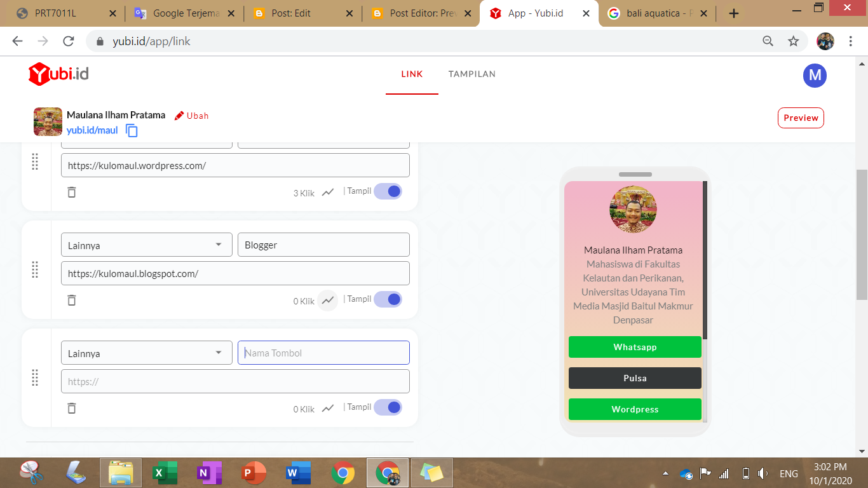Click Chrome profile avatar icon
868x488 pixels.
pos(825,41)
